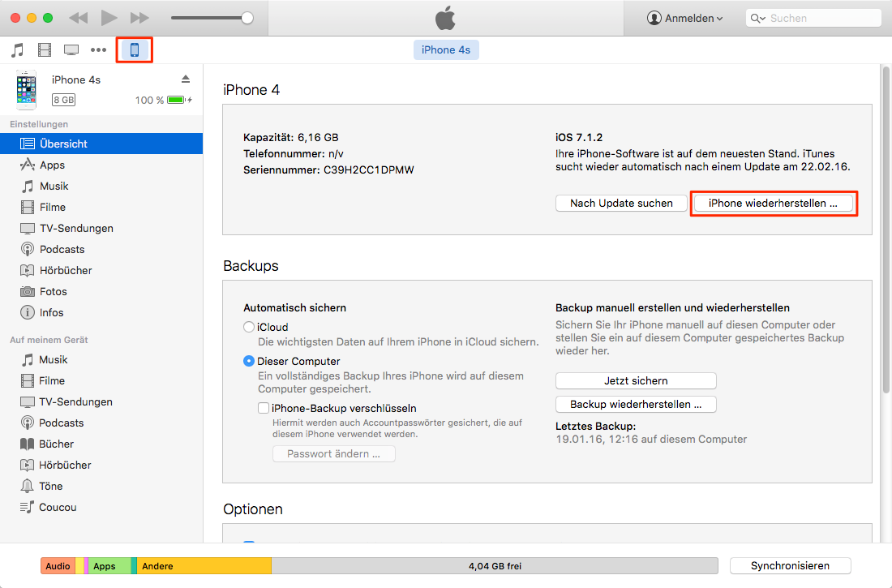Viewport: 892px width, 588px height.
Task: Open Bücher on device
Action: pyautogui.click(x=101, y=444)
